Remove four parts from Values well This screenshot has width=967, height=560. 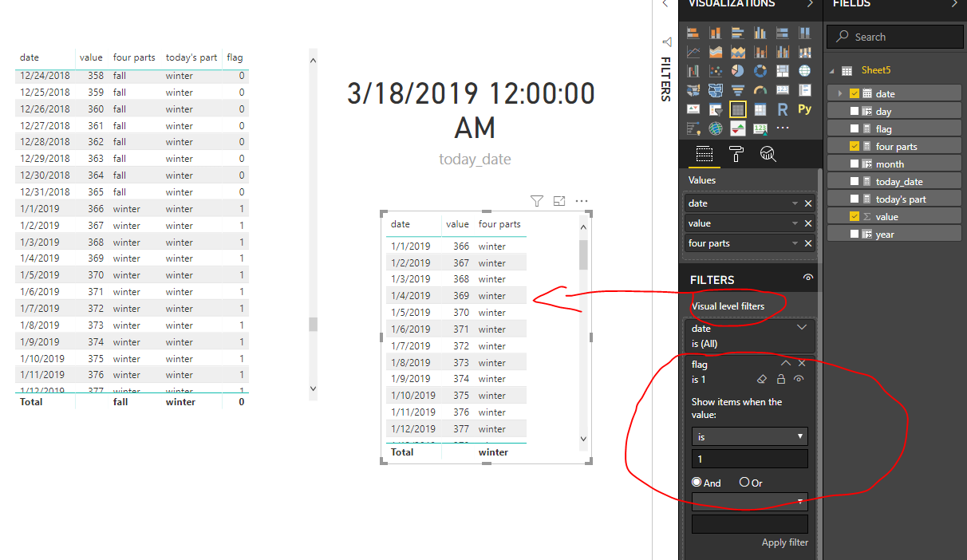(x=808, y=243)
